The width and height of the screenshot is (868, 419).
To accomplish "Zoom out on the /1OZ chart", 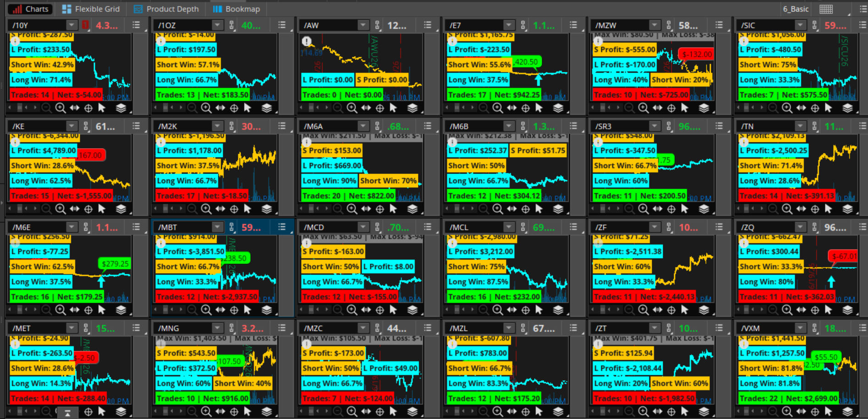I will (x=192, y=108).
